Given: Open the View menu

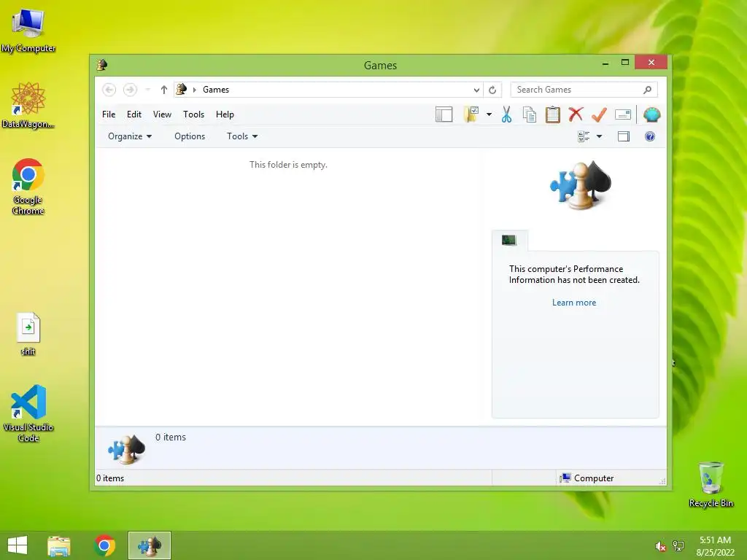Looking at the screenshot, I should pos(162,114).
